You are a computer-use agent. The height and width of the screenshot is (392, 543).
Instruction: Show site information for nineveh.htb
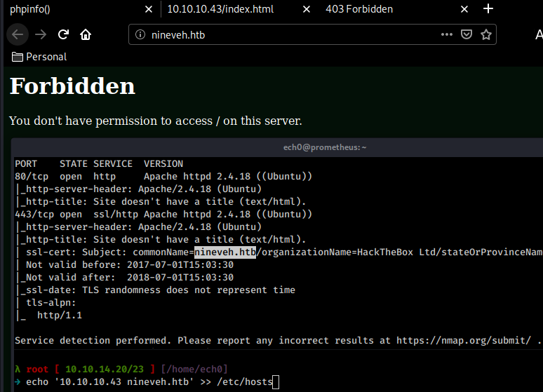click(x=140, y=34)
